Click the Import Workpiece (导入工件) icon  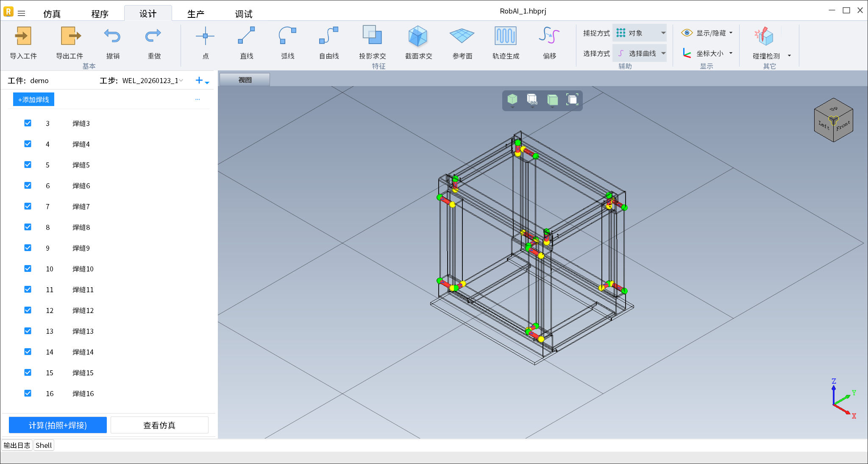[23, 36]
